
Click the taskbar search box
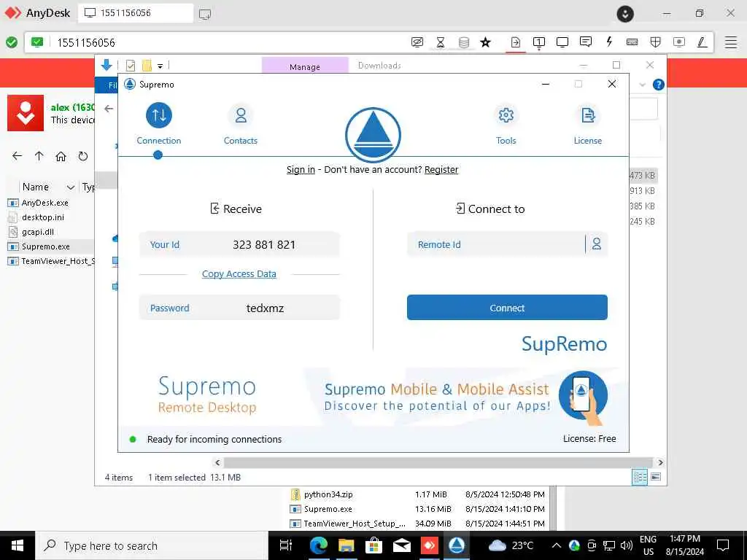click(152, 545)
